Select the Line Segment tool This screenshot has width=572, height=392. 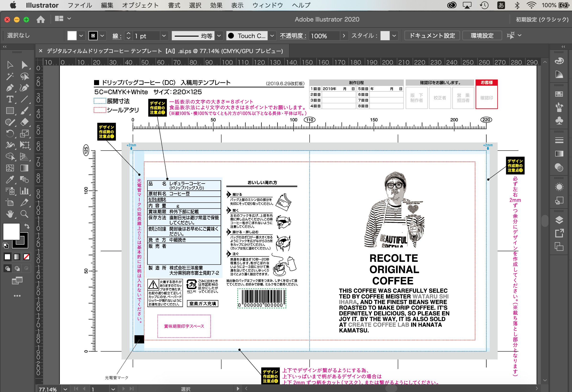coord(24,99)
